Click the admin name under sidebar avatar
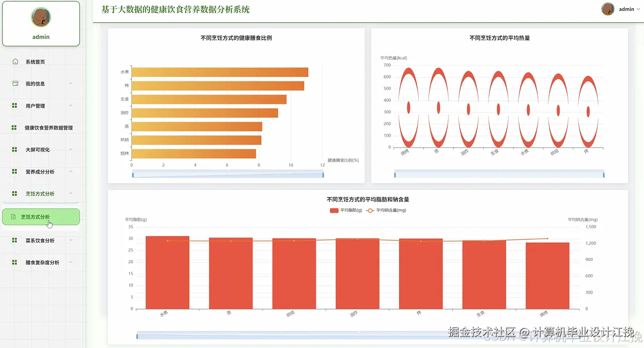This screenshot has width=644, height=348. [x=41, y=37]
